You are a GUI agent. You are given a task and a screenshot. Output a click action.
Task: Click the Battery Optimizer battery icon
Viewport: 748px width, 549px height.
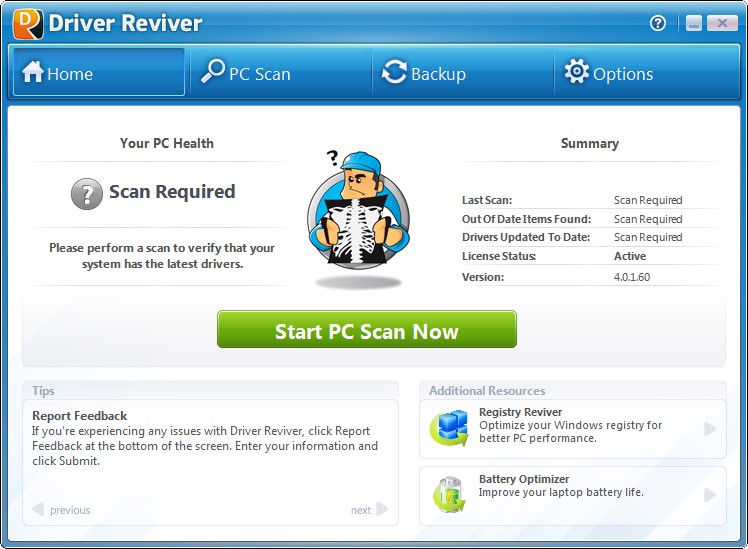(x=449, y=495)
